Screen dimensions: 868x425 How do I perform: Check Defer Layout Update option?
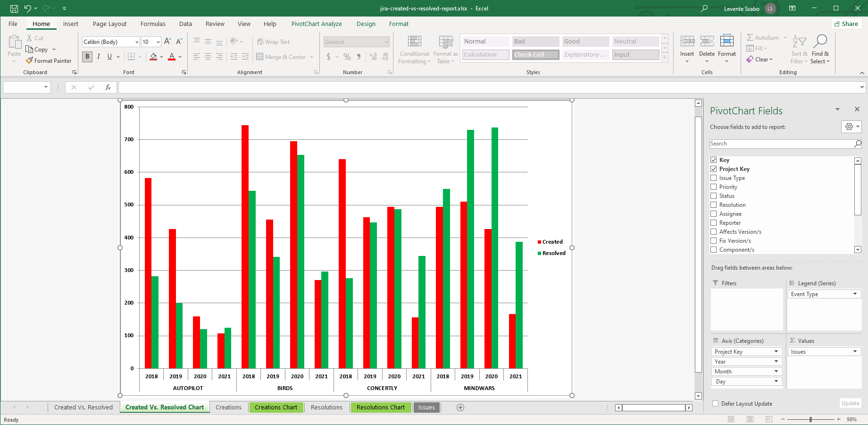point(716,404)
